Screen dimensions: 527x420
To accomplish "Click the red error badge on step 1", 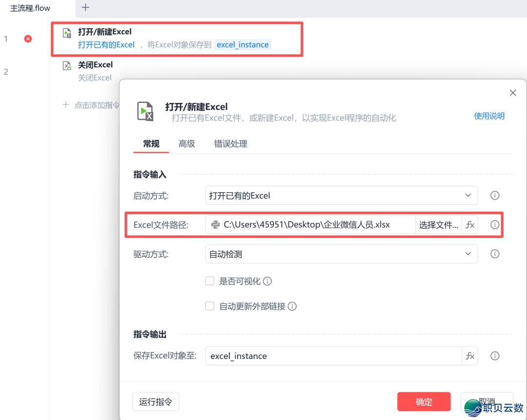I will click(28, 39).
